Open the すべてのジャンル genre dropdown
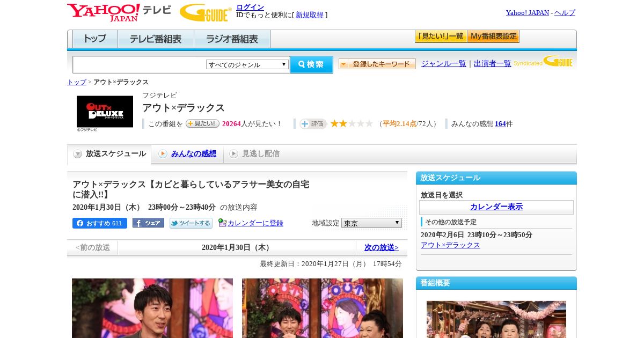The image size is (644, 338). tap(247, 64)
